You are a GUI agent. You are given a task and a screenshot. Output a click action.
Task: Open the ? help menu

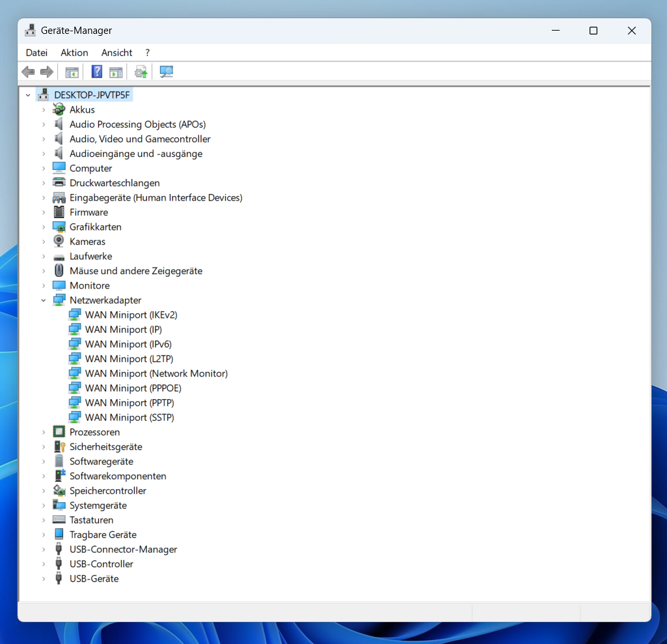[148, 52]
